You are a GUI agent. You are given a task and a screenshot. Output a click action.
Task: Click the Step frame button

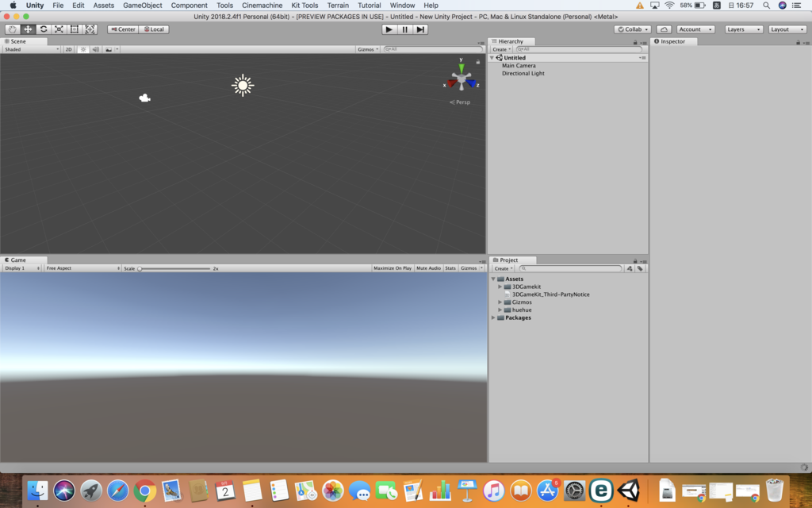coord(420,29)
